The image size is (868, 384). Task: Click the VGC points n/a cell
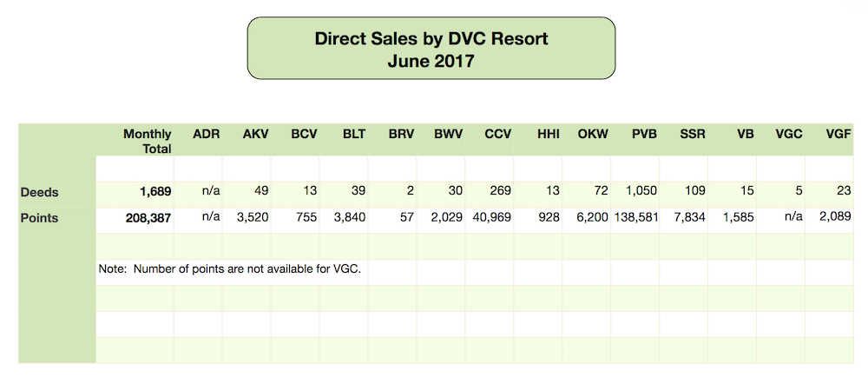792,217
